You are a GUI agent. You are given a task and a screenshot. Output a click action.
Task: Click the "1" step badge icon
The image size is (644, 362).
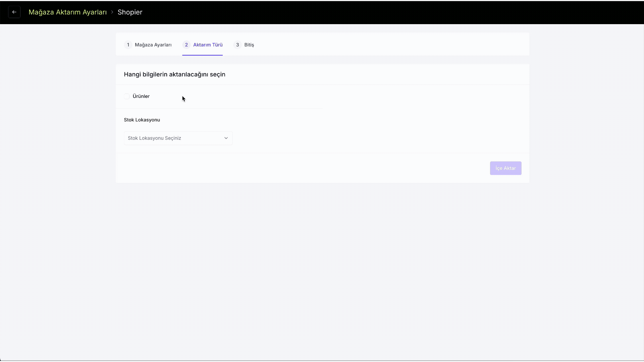pyautogui.click(x=128, y=45)
